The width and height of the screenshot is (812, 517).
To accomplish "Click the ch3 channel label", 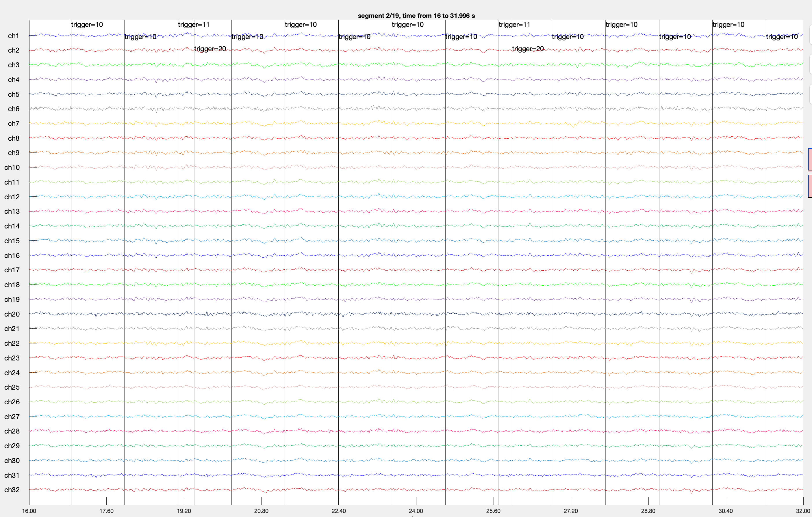I will click(x=14, y=65).
